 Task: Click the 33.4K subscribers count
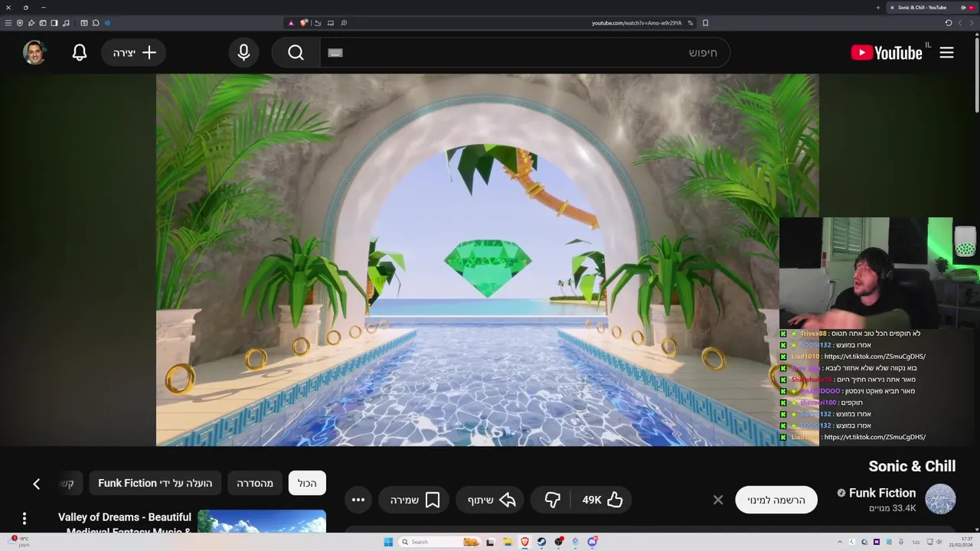click(893, 508)
